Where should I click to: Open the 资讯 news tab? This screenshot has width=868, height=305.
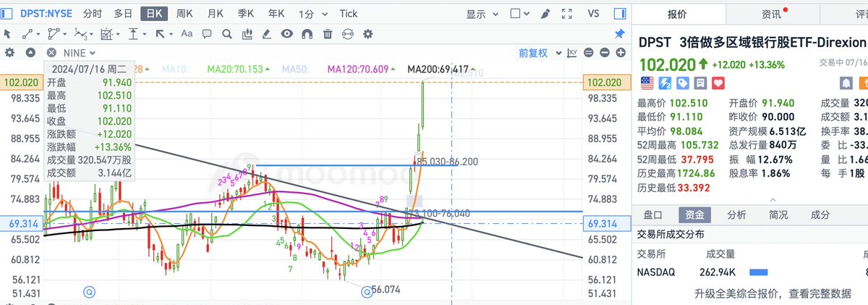pyautogui.click(x=771, y=14)
